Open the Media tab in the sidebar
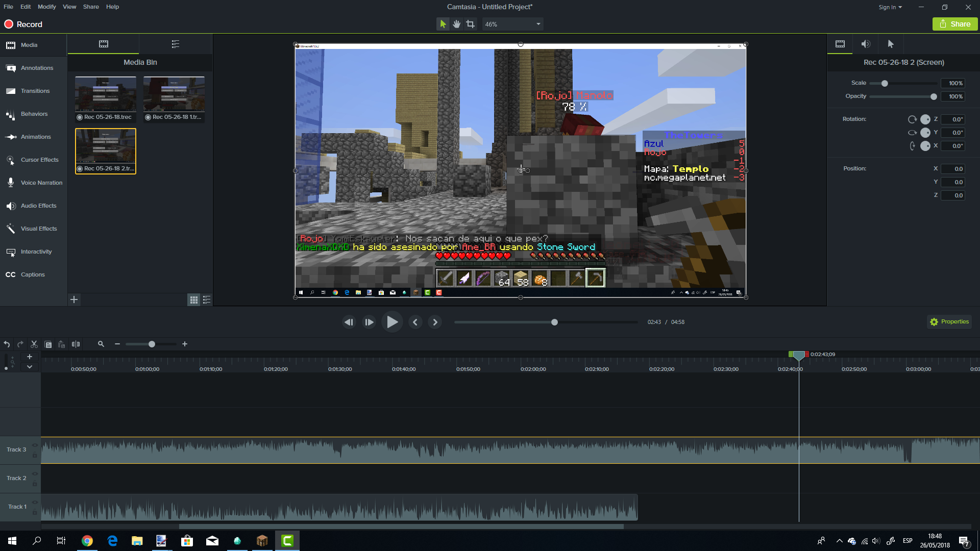980x551 pixels. (x=33, y=45)
